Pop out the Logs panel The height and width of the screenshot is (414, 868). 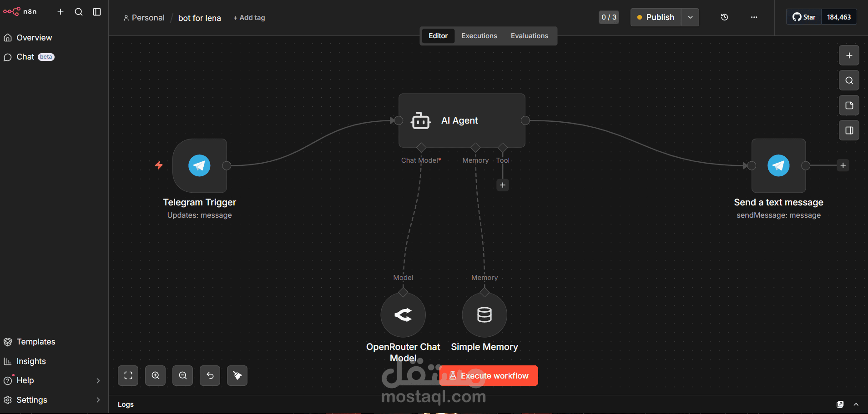click(x=840, y=404)
